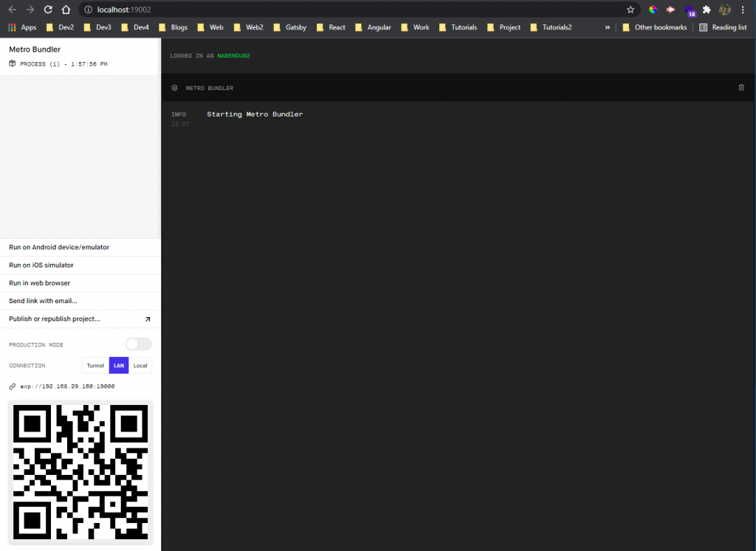The width and height of the screenshot is (756, 551).
Task: Click the Starting Metro Bundler log line
Action: click(x=255, y=114)
